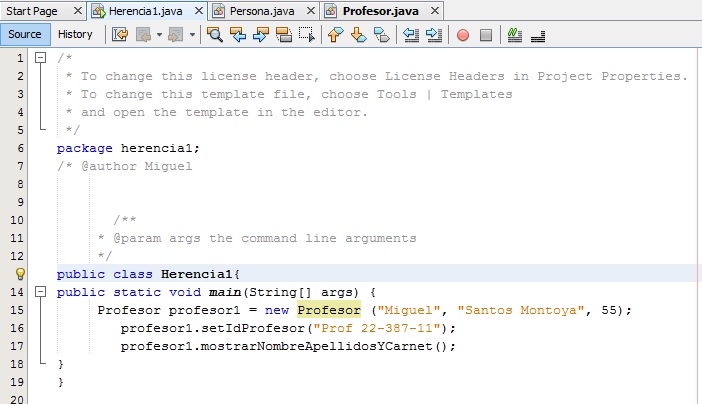Click the light bulb hint on line 13
This screenshot has height=404, width=702.
point(20,274)
